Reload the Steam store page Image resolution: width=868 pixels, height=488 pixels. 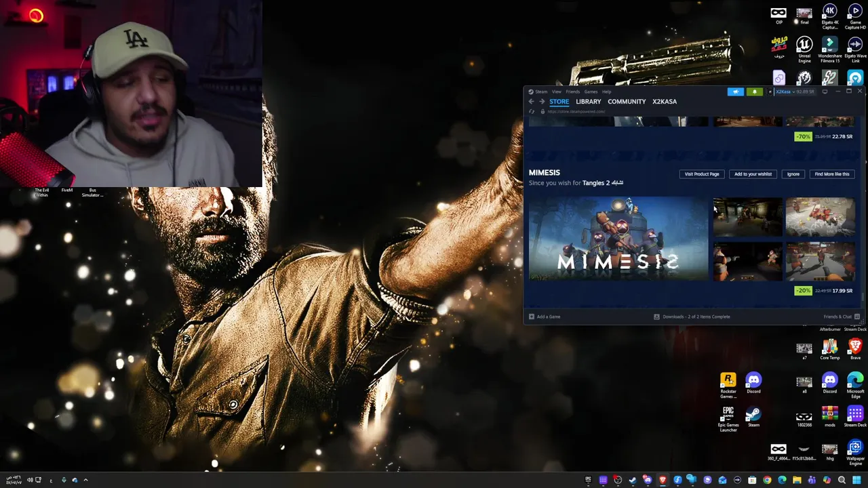point(532,112)
